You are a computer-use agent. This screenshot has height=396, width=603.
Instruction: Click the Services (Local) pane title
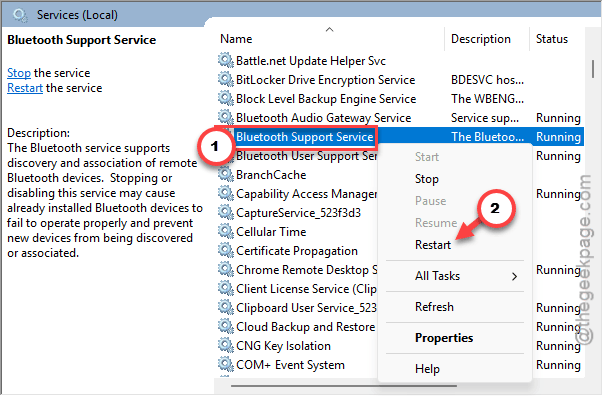point(77,15)
